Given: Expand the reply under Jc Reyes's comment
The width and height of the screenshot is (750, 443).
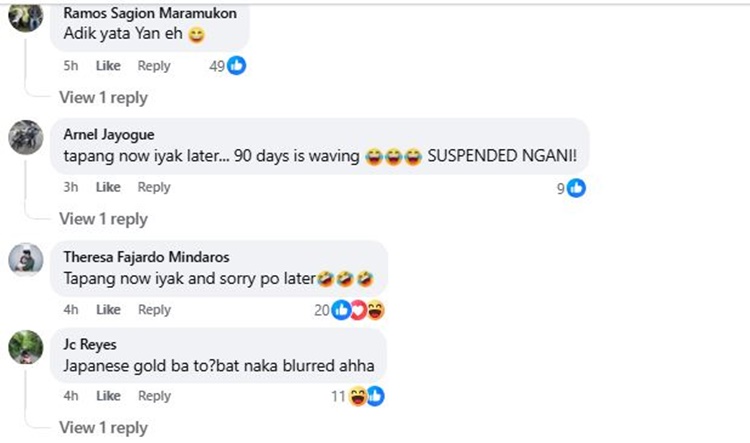Looking at the screenshot, I should click(103, 428).
